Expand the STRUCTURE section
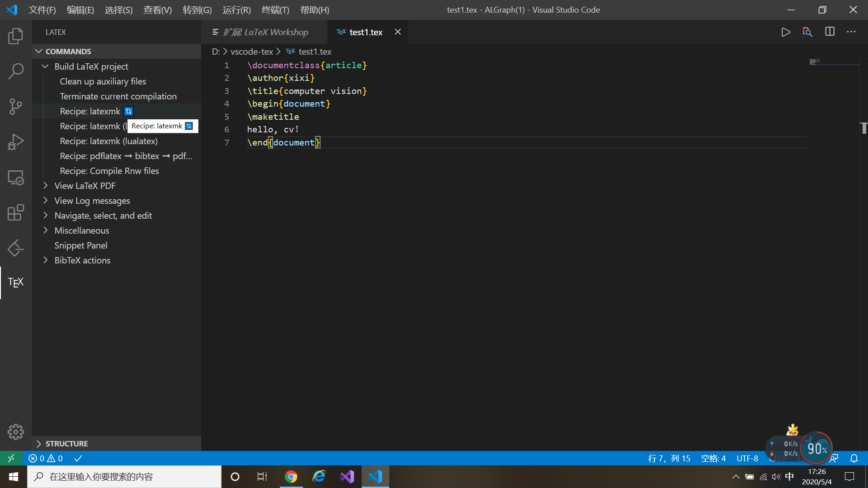This screenshot has width=868, height=488. 66,444
